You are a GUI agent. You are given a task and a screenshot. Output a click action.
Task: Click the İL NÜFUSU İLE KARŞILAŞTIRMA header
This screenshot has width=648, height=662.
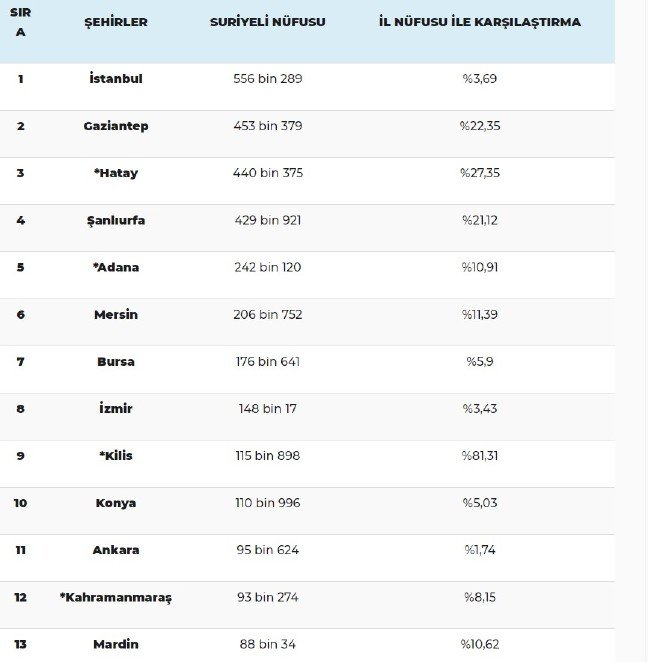click(480, 21)
